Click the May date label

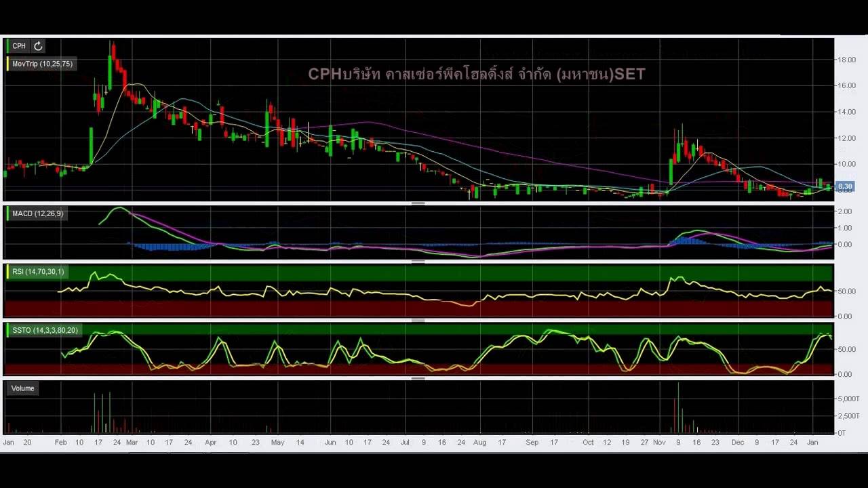[x=277, y=443]
